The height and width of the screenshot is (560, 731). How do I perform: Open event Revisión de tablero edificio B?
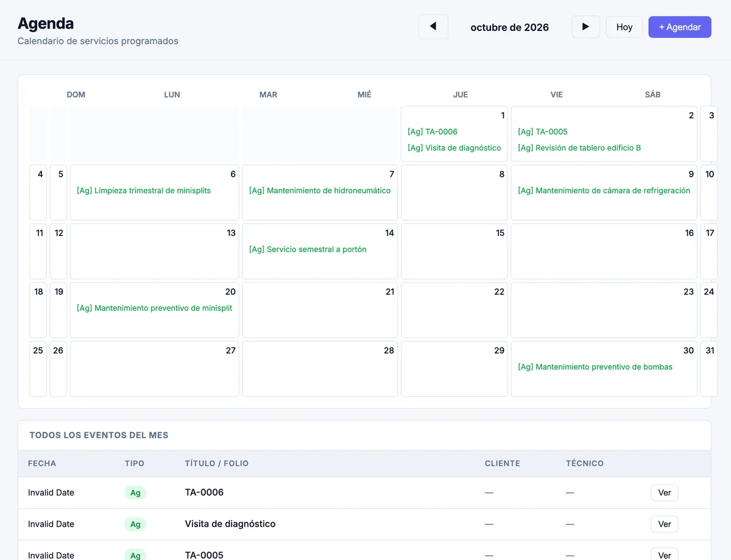(579, 147)
